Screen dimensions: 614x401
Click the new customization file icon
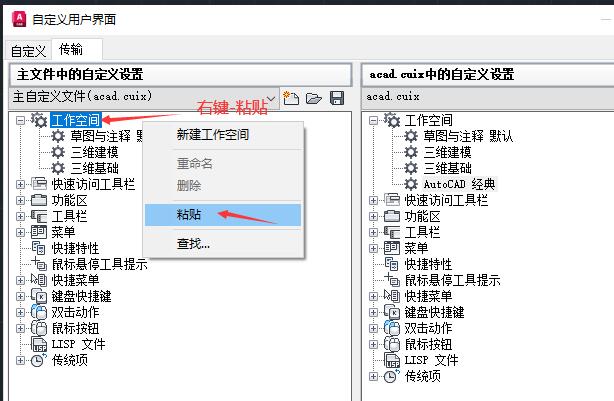click(291, 98)
